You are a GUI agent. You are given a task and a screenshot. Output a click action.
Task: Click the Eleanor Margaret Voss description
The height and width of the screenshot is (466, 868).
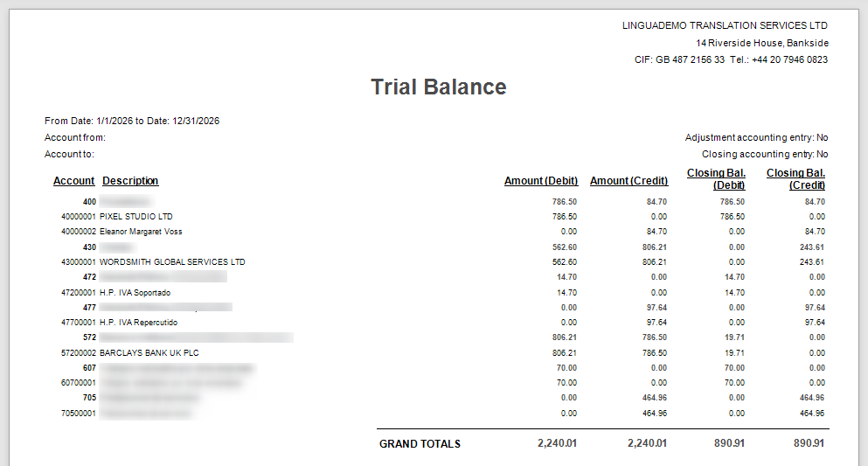coord(141,232)
